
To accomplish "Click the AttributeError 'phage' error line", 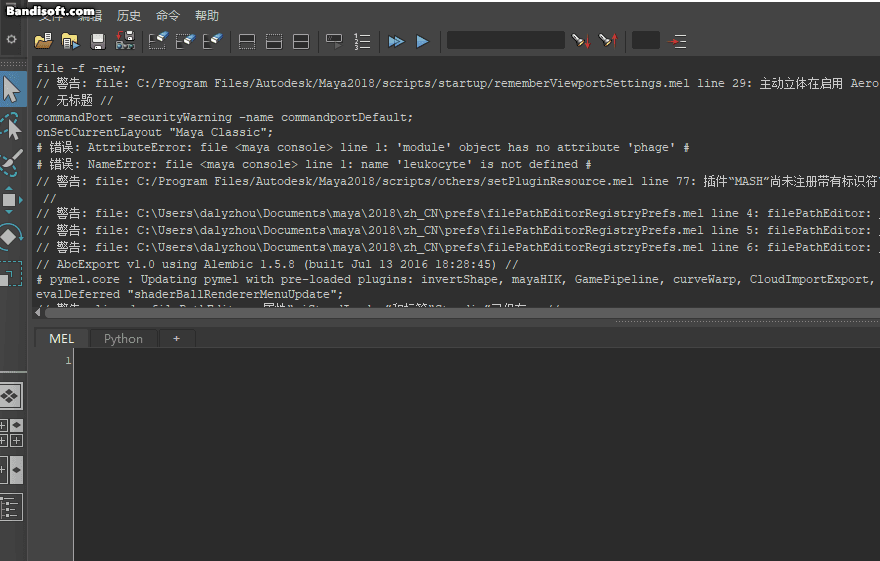I will point(363,148).
